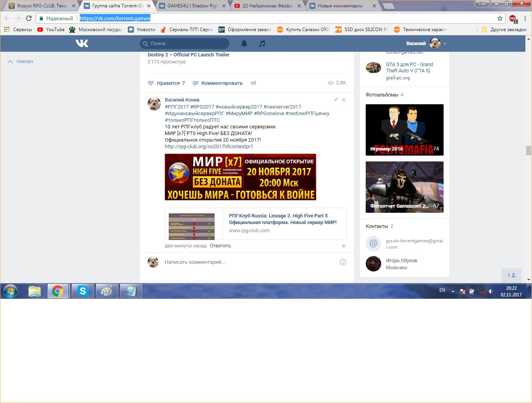Open the Chrome three-dot menu
The image size is (532, 403).
(525, 18)
